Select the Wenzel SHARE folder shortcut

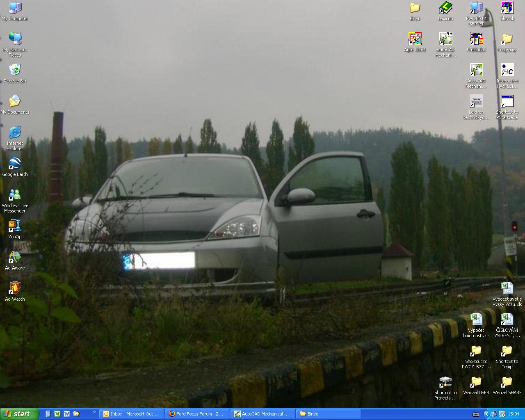[507, 382]
